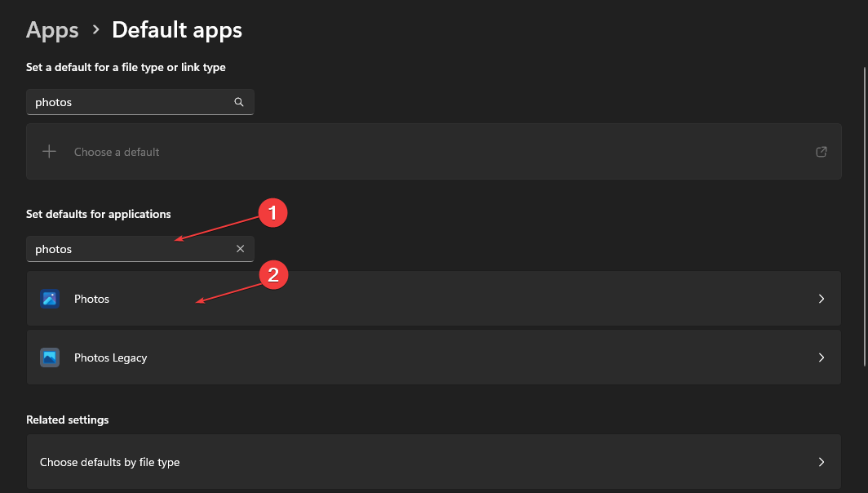Click the file type search input
The image size is (868, 493).
pyautogui.click(x=122, y=102)
